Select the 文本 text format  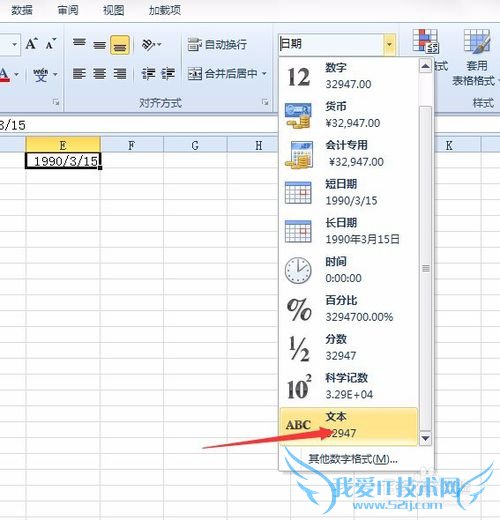349,426
